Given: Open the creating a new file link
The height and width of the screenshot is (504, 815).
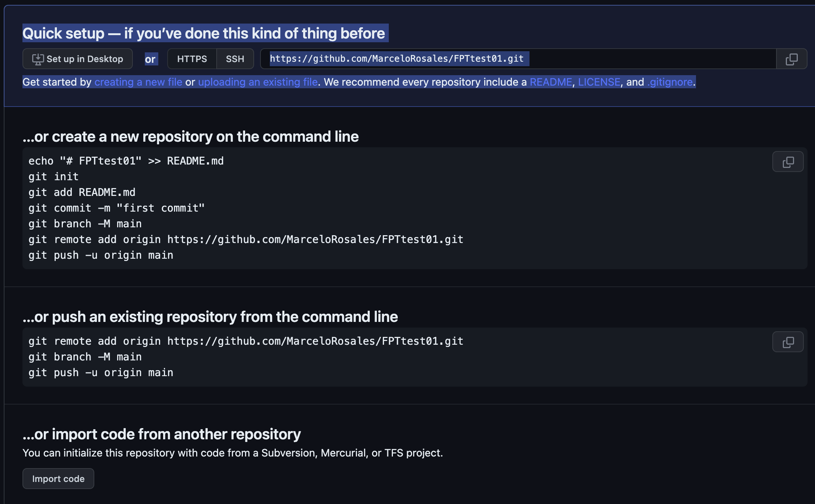Looking at the screenshot, I should click(x=138, y=82).
